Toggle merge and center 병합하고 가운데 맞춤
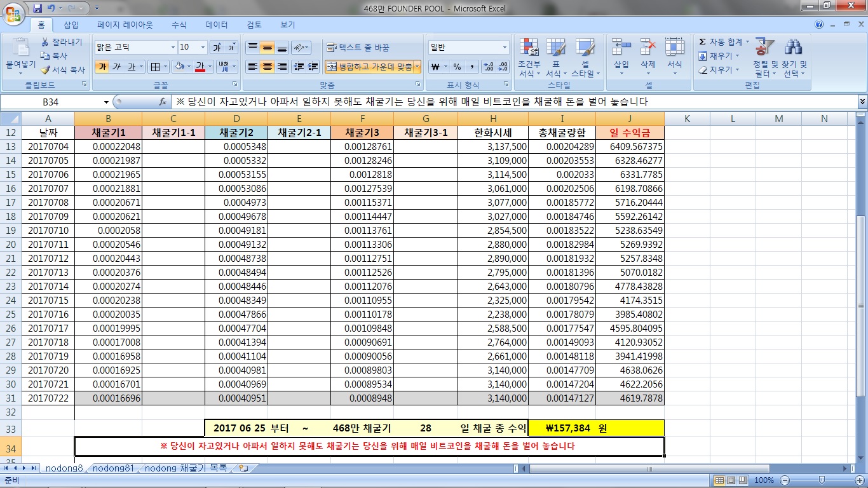868x488 pixels. pyautogui.click(x=369, y=67)
